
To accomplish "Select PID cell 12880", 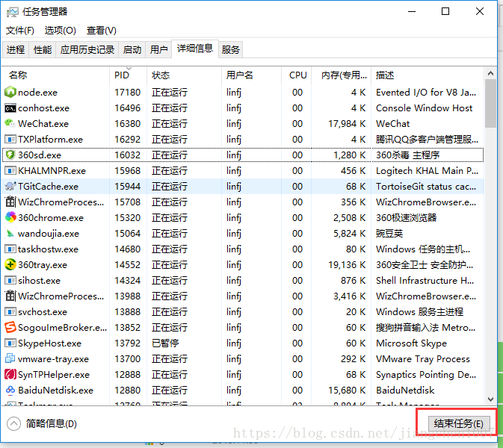I will pos(128,391).
